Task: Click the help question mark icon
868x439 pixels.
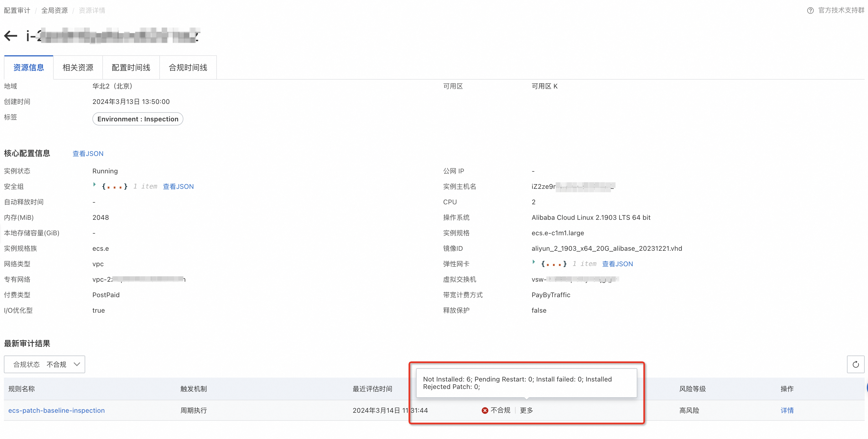Action: tap(810, 11)
